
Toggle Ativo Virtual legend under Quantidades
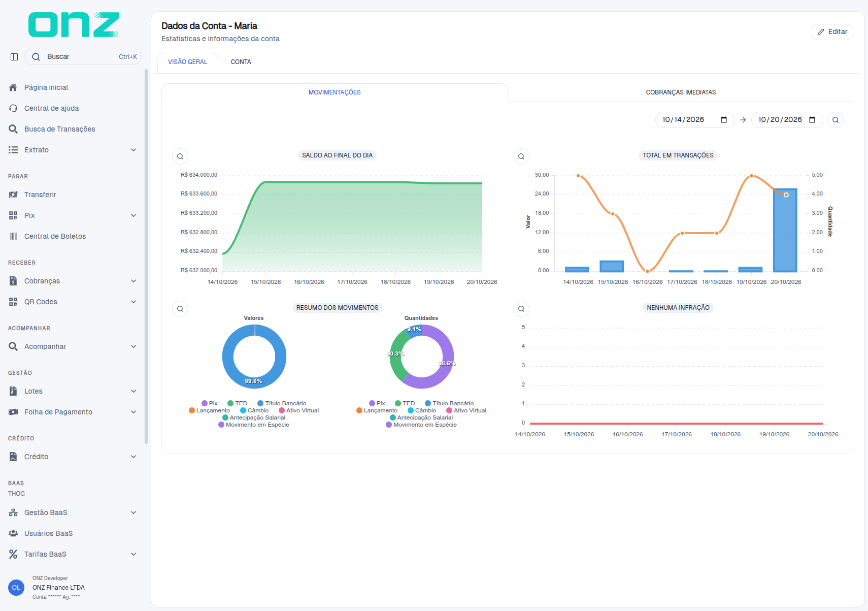click(x=466, y=410)
